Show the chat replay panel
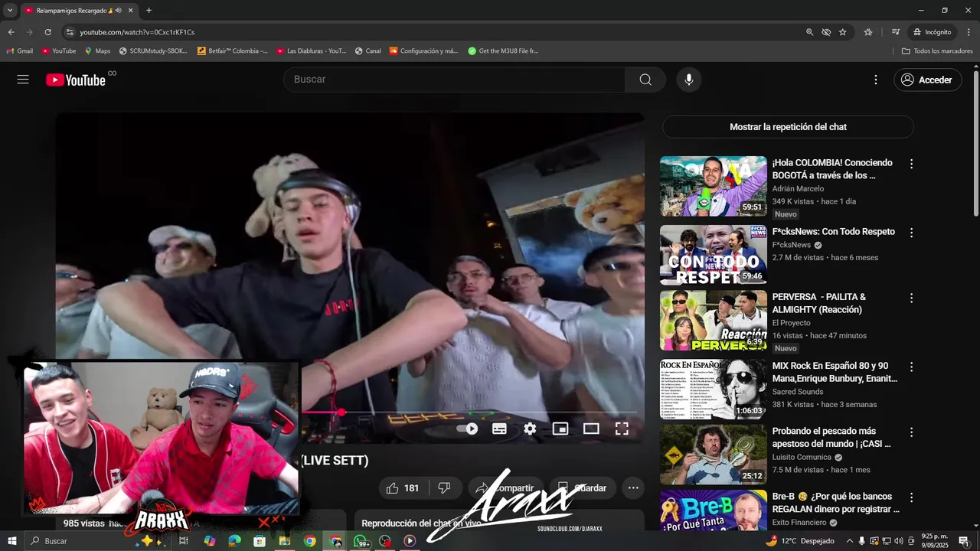Image resolution: width=980 pixels, height=551 pixels. pos(788,127)
